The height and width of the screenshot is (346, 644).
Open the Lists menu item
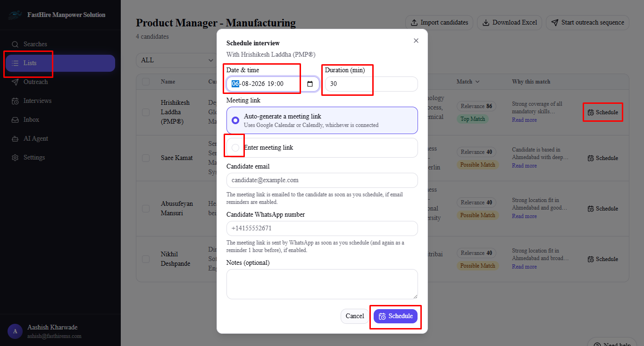point(60,63)
